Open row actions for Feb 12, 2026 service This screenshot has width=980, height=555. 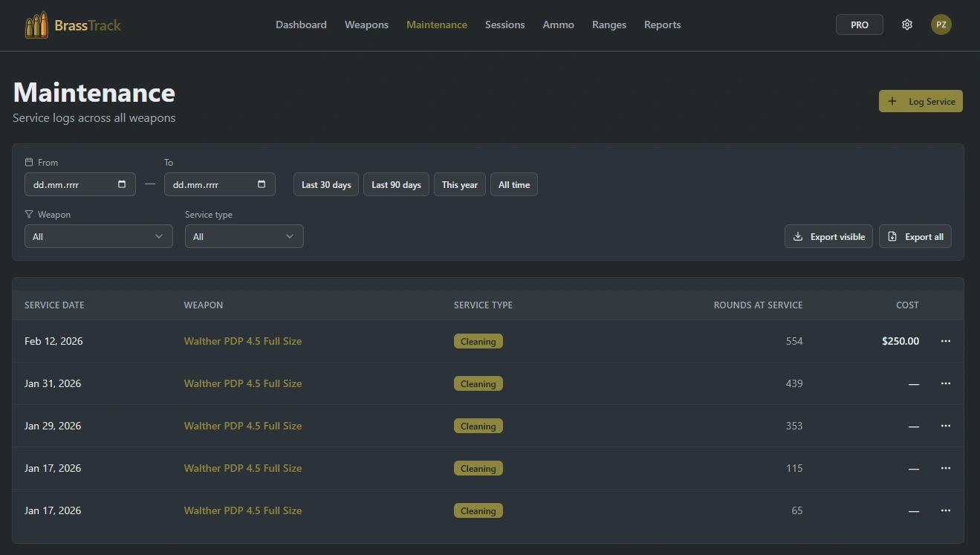tap(945, 341)
